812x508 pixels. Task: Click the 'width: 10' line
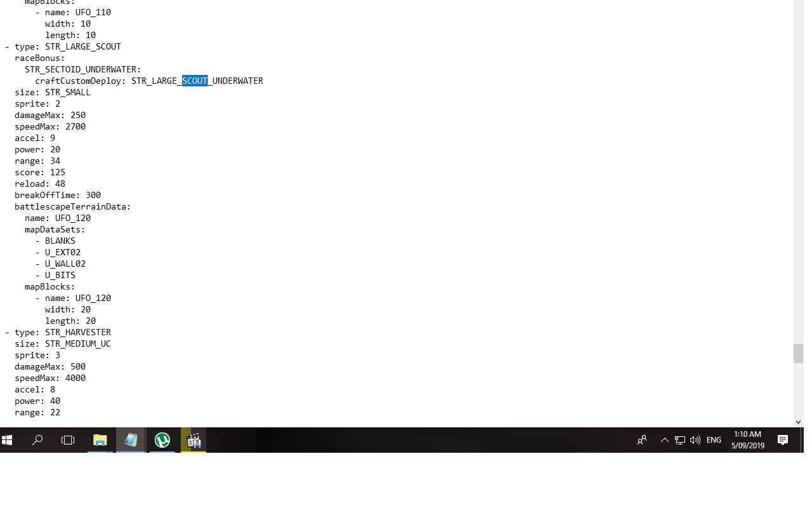point(68,23)
